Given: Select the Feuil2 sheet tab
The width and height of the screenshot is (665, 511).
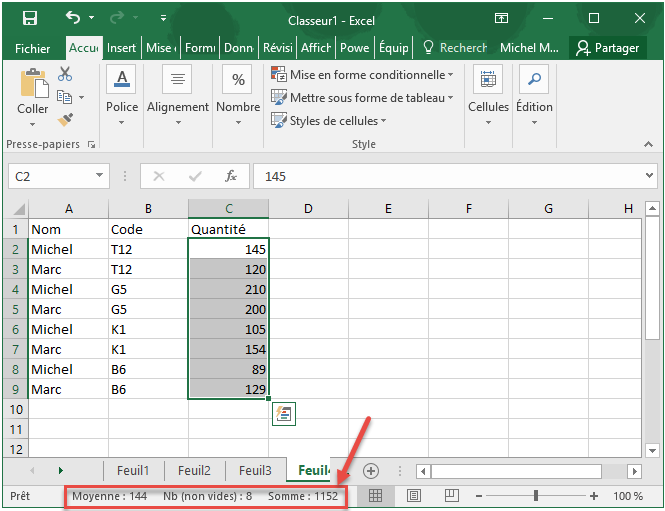Looking at the screenshot, I should point(194,470).
